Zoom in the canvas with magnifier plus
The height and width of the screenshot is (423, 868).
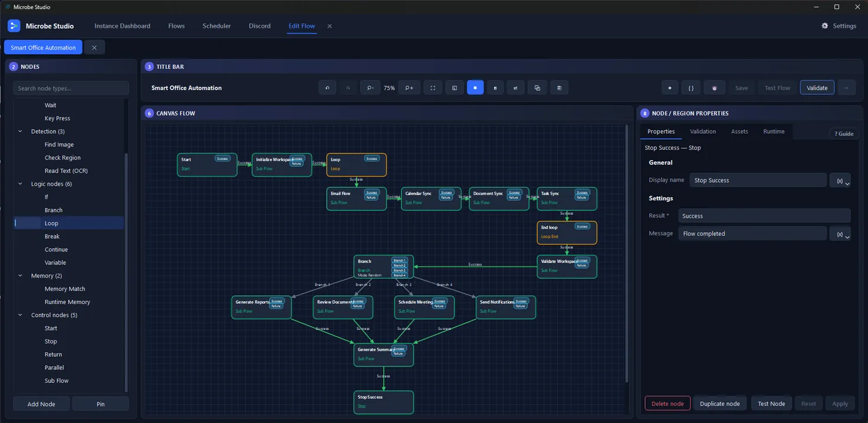point(409,88)
